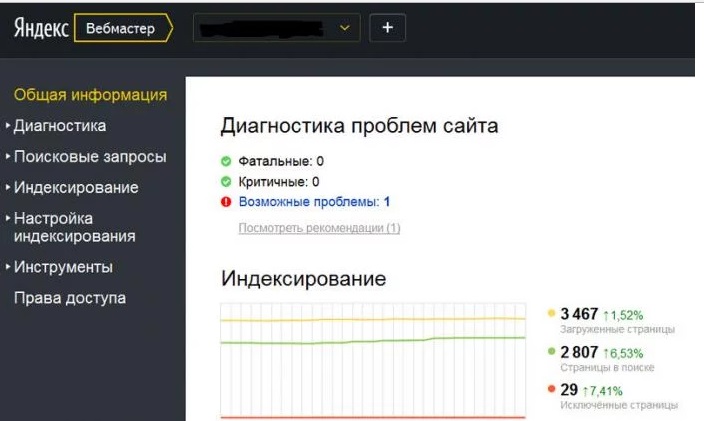Click the plus button to add site

tap(387, 28)
